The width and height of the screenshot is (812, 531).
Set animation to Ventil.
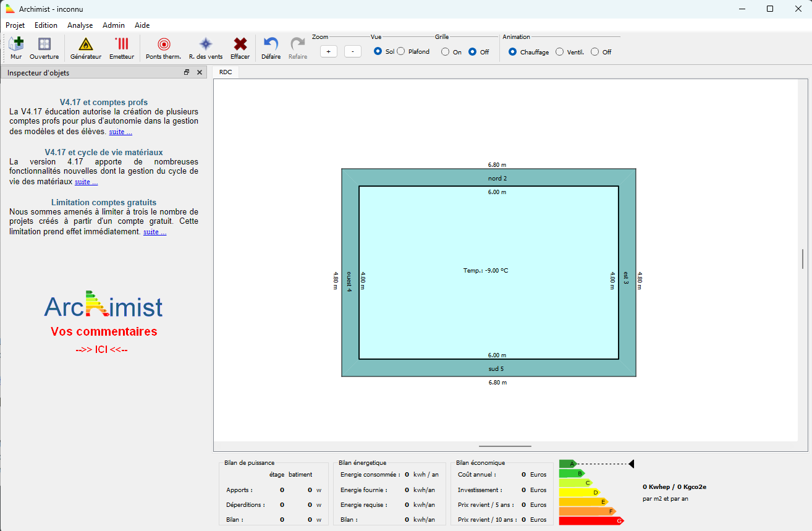click(560, 52)
